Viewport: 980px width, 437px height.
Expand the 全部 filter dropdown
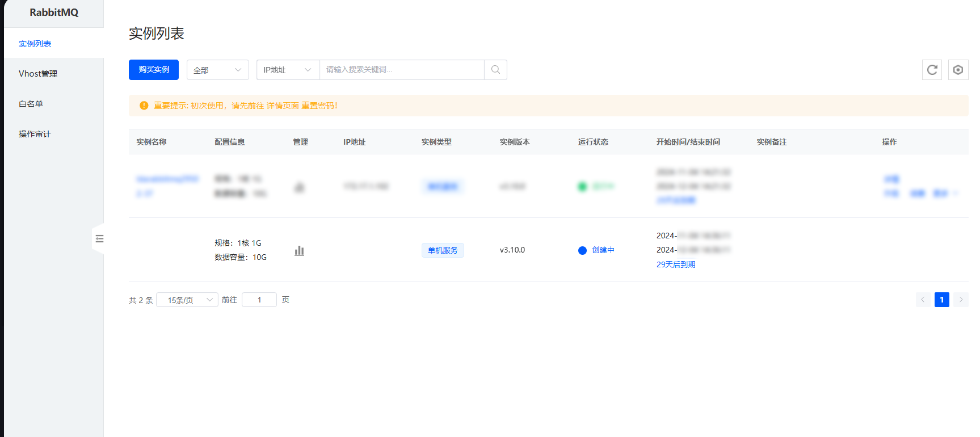(x=218, y=70)
